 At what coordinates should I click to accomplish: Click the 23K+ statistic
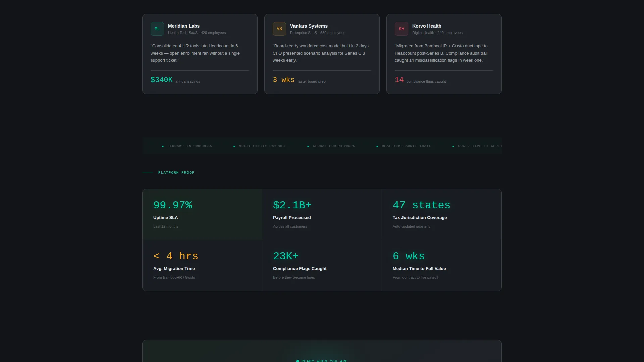coord(286,256)
